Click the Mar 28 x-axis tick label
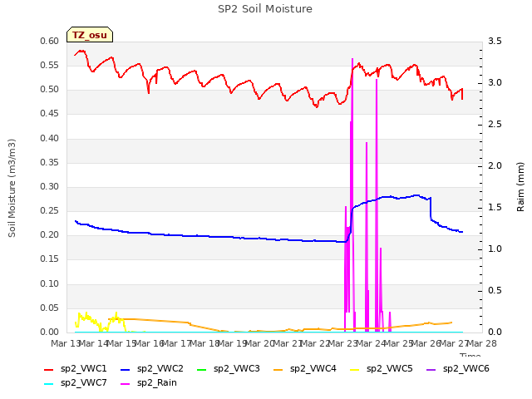 482,343
